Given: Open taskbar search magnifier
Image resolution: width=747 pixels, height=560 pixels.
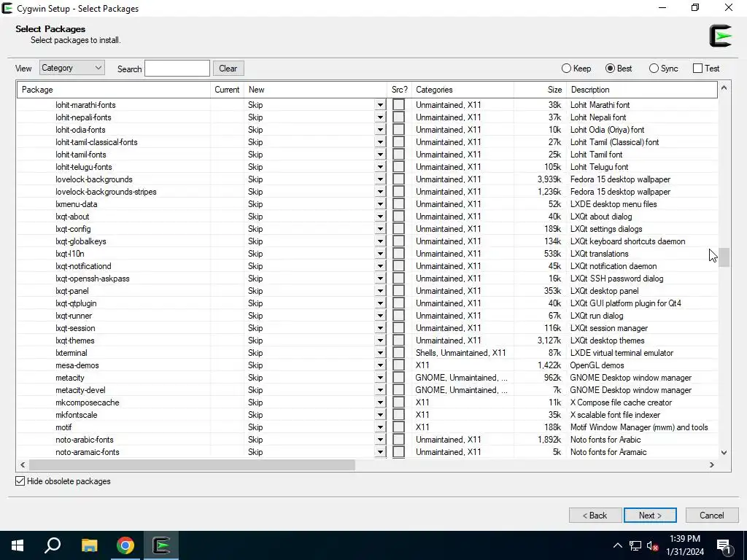Looking at the screenshot, I should tap(53, 545).
